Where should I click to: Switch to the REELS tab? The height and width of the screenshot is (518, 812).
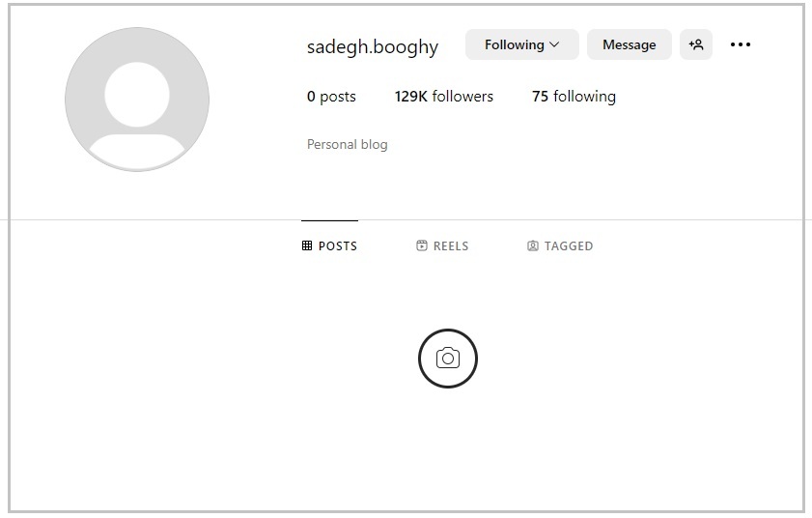click(x=443, y=246)
